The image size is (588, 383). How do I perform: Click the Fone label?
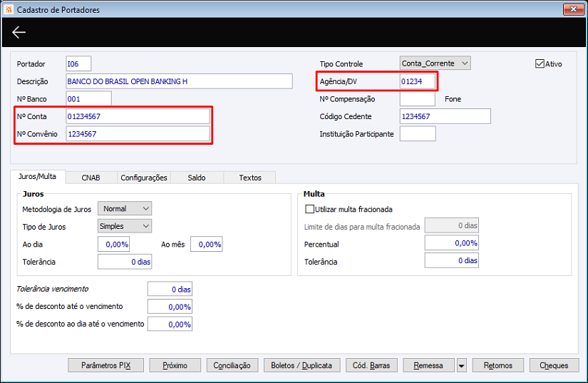pos(453,99)
